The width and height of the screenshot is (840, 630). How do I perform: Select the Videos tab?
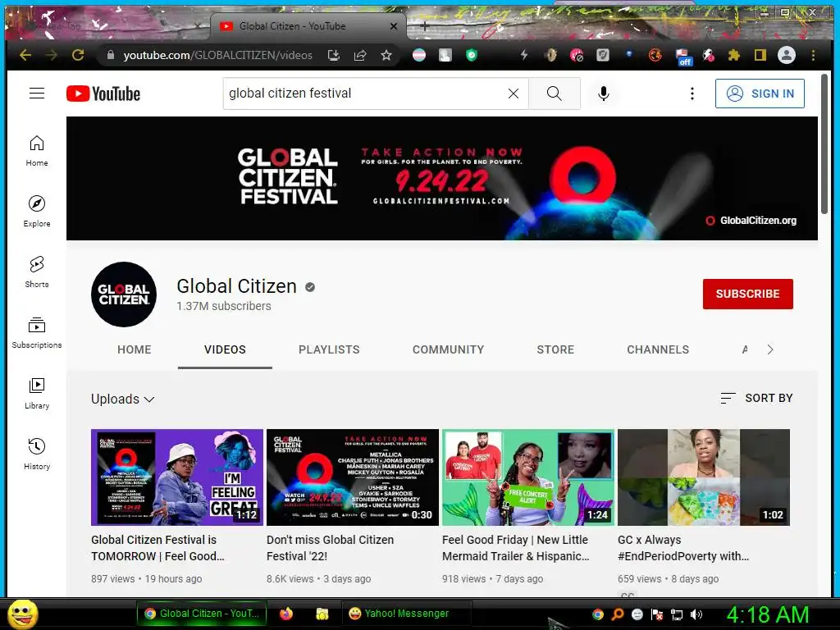(x=225, y=349)
